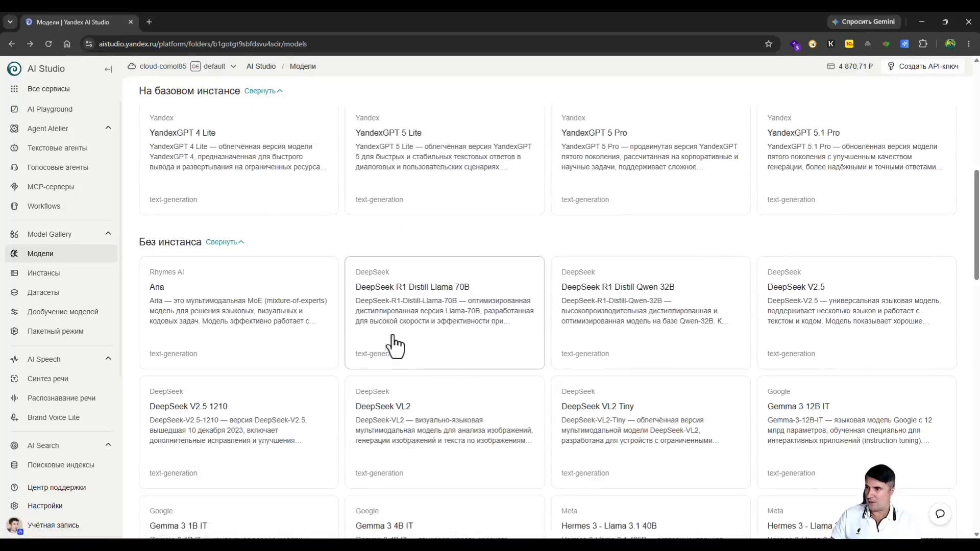Open the browser Extensions puzzle icon
The image size is (980, 551).
[923, 44]
